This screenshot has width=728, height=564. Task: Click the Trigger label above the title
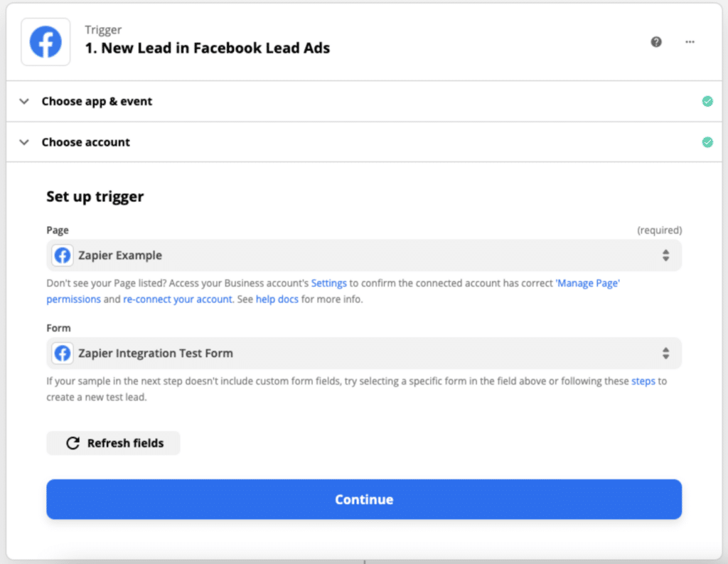[x=103, y=30]
